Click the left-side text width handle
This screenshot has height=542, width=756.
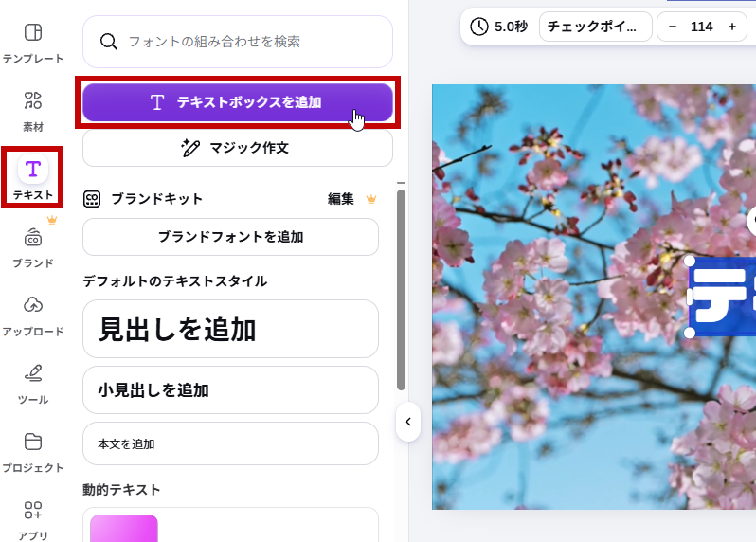pyautogui.click(x=690, y=297)
